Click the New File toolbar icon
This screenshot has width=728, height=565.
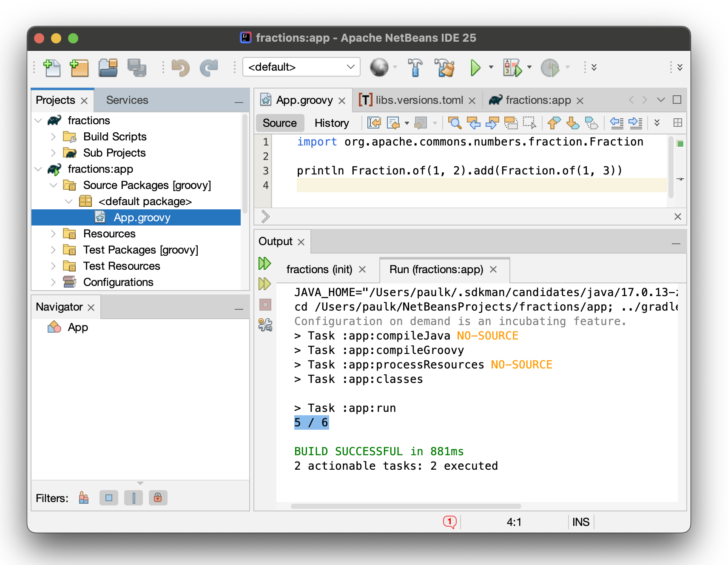tap(52, 68)
